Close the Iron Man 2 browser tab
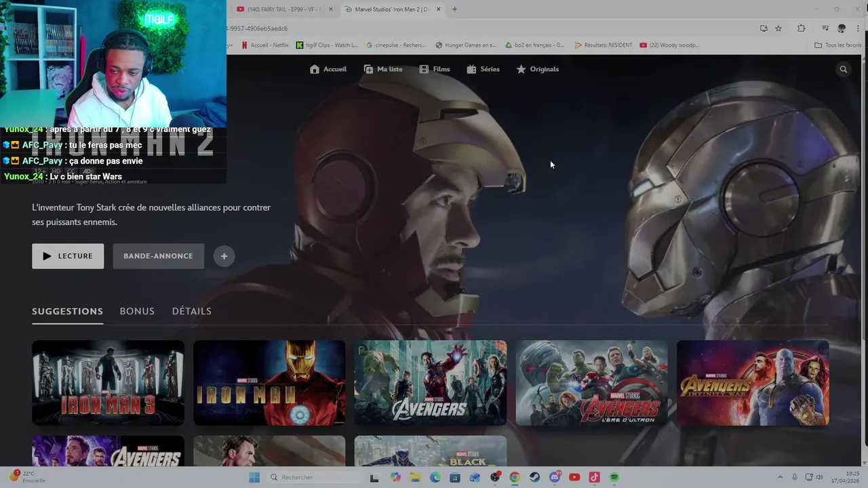The width and height of the screenshot is (868, 488). [x=438, y=9]
